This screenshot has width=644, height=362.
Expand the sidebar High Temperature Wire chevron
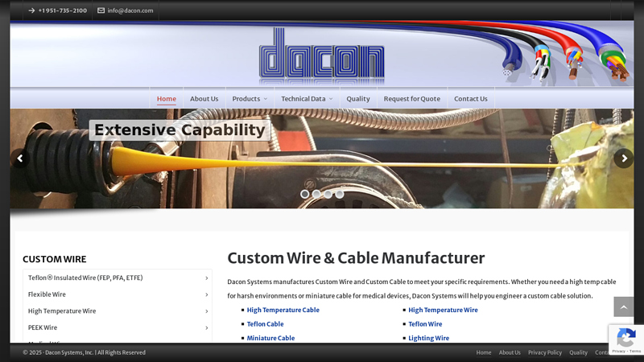(x=207, y=311)
